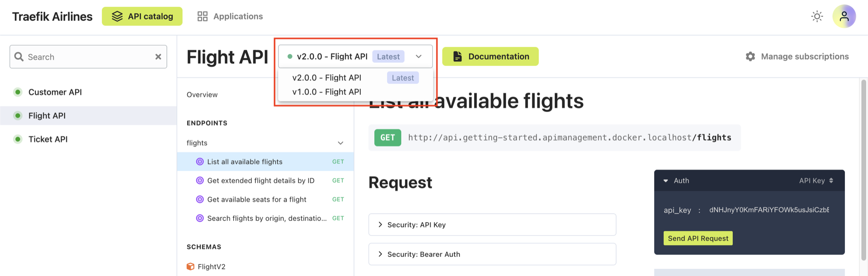
Task: Click the magnifier icon in search box
Action: click(19, 57)
